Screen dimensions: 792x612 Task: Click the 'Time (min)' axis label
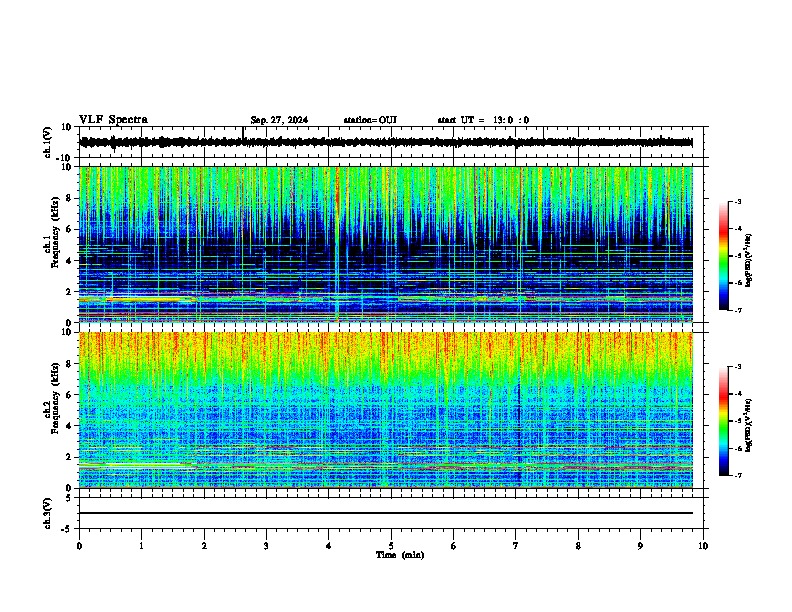tap(400, 555)
